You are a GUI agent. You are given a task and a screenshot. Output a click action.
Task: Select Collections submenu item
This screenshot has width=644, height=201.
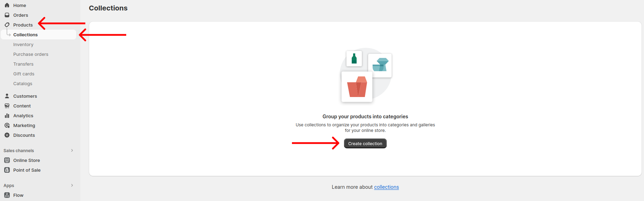[x=38, y=35]
